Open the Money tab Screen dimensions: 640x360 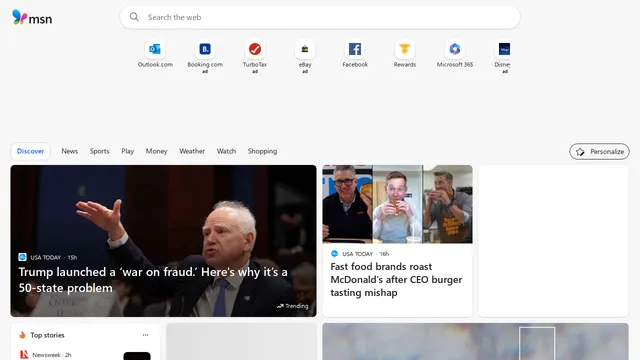pos(156,151)
